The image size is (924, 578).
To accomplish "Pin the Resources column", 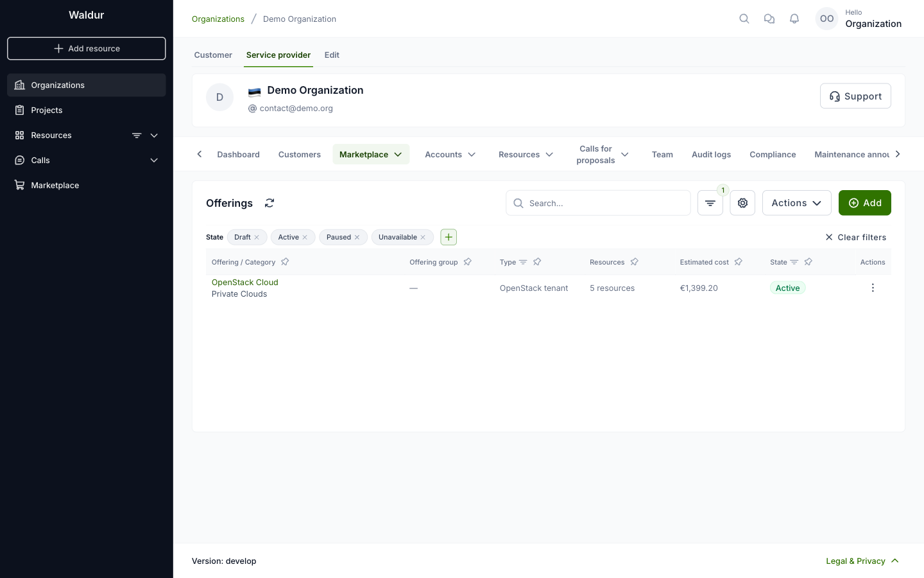I will click(634, 262).
